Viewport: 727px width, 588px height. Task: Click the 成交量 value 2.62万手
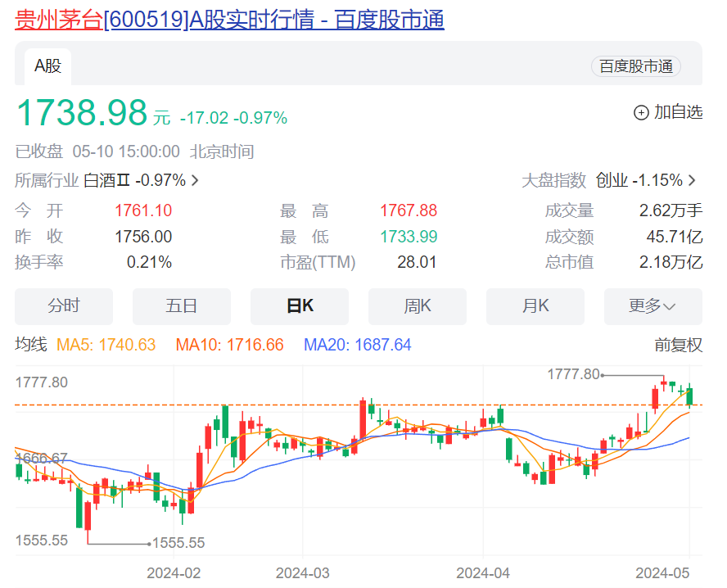pyautogui.click(x=671, y=211)
